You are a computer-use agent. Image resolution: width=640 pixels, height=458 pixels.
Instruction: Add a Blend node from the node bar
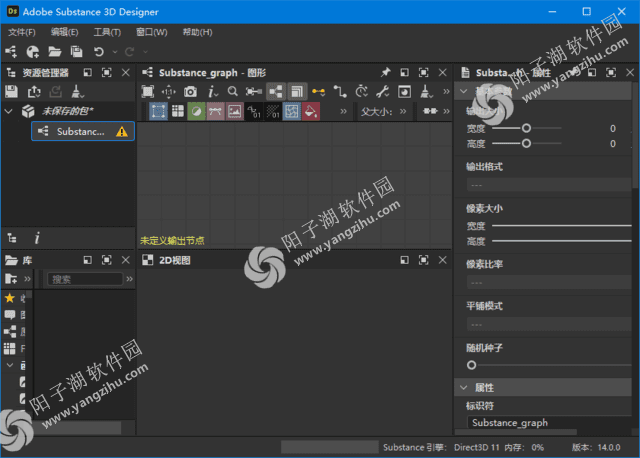pos(196,111)
